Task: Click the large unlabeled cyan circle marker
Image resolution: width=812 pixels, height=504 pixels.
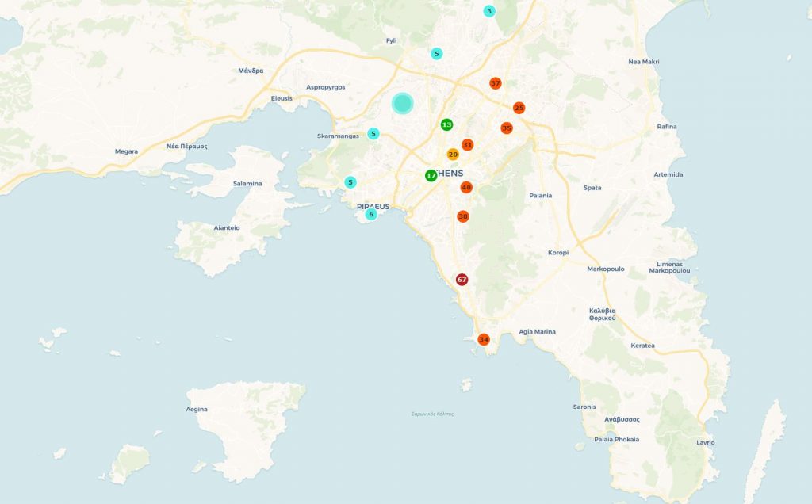Action: click(x=403, y=103)
